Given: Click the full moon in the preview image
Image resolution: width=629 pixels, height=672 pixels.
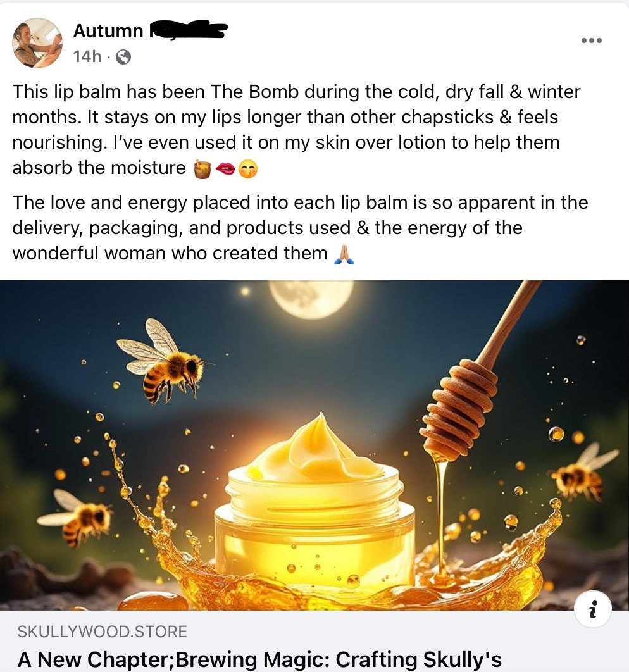Looking at the screenshot, I should (312, 299).
